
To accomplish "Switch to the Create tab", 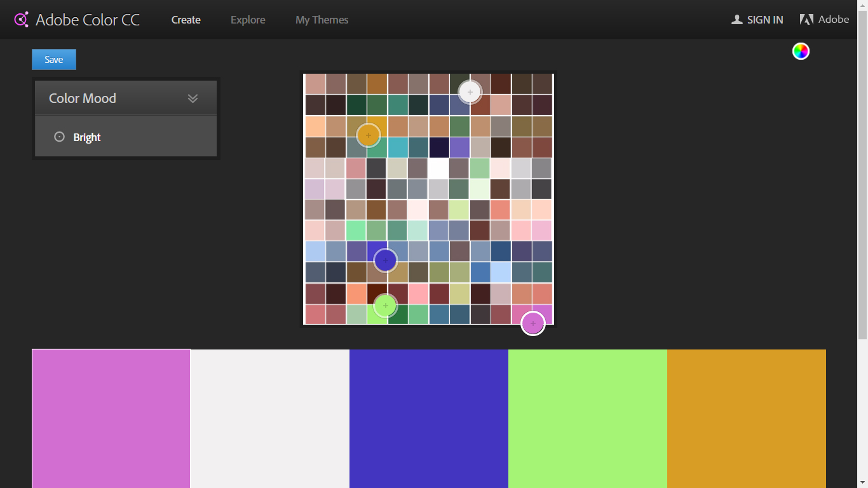I will coord(186,20).
